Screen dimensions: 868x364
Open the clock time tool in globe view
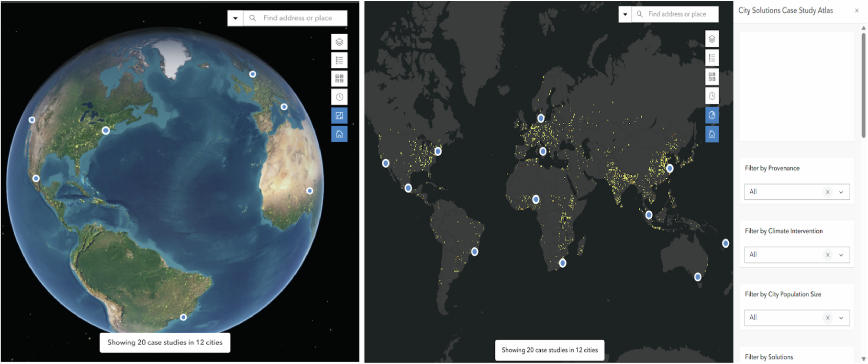339,97
